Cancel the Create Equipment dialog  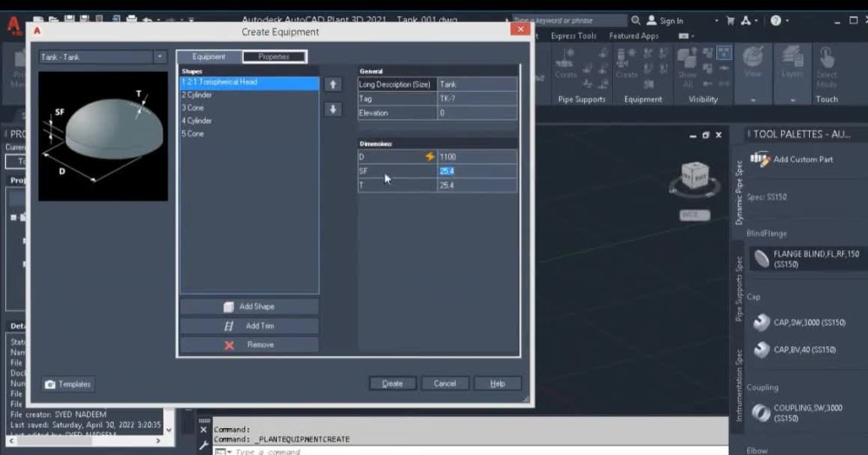445,384
